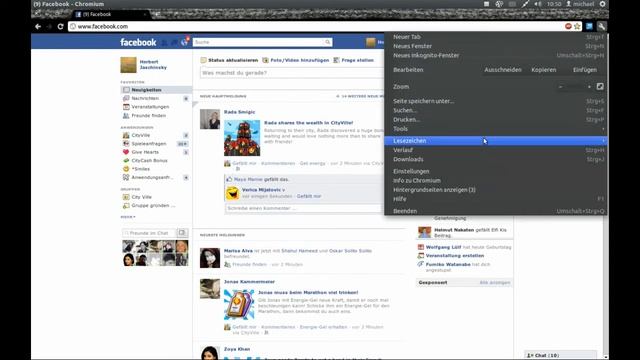The width and height of the screenshot is (640, 360).
Task: Click the browser back arrow
Action: point(38,27)
